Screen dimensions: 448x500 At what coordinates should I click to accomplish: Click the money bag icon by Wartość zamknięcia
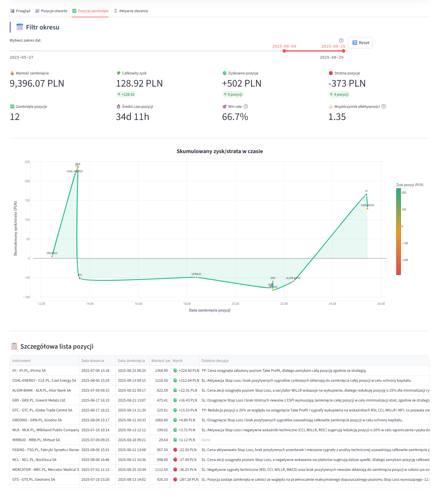12,73
